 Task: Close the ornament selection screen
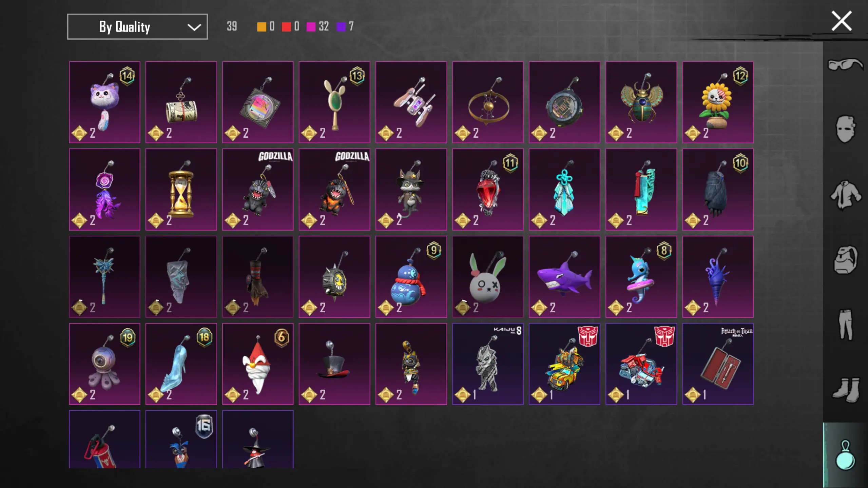(842, 21)
